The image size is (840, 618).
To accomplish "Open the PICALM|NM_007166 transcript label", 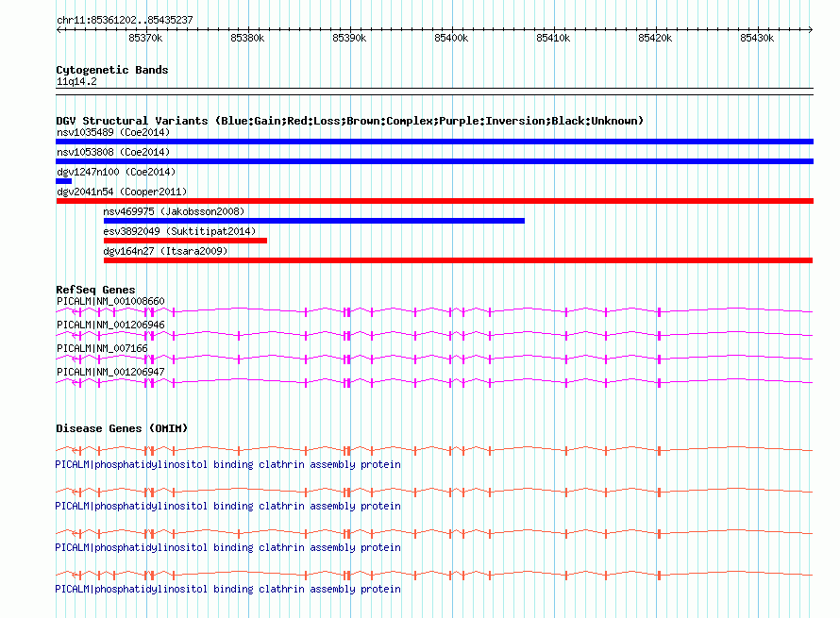I will (x=102, y=349).
